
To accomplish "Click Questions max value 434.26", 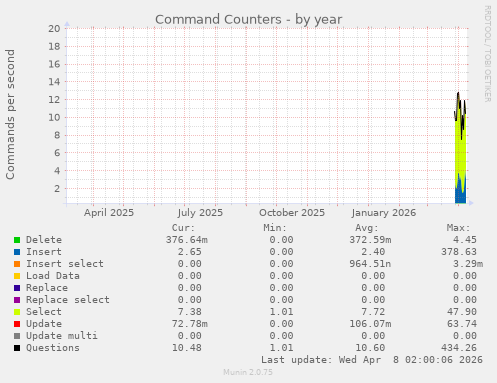I will (x=459, y=348).
